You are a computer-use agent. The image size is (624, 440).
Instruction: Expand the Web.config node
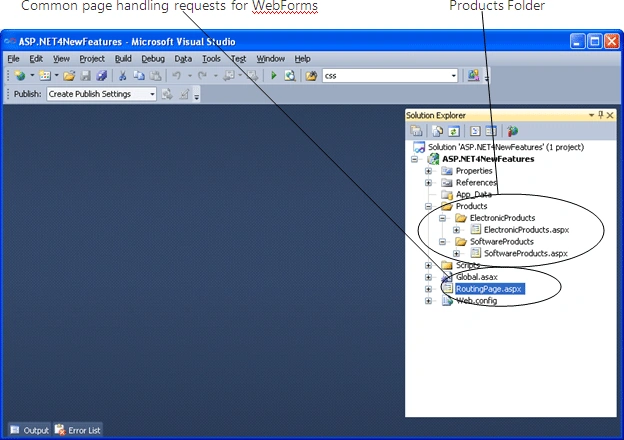coord(428,301)
